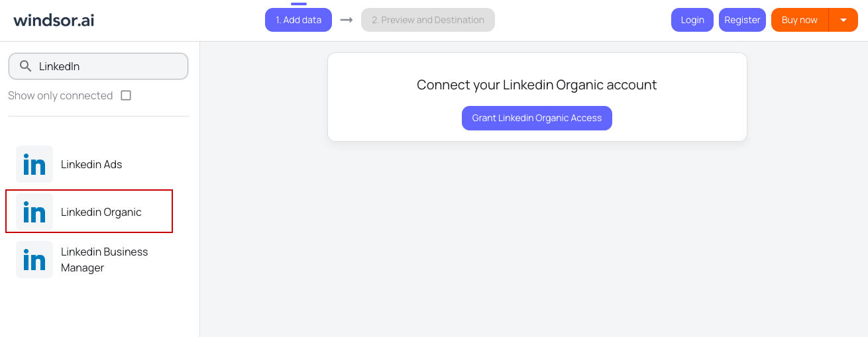The height and width of the screenshot is (337, 868).
Task: Click the Linkedin Business Manager logo icon
Action: (x=34, y=260)
